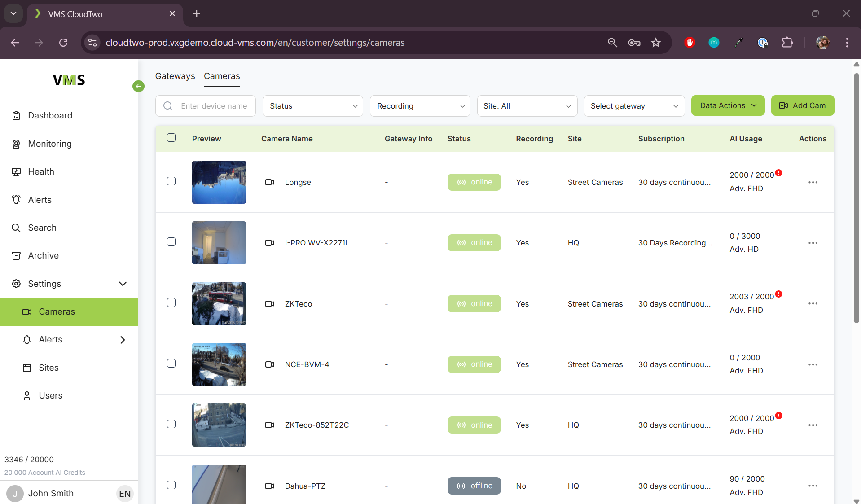861x504 pixels.
Task: Open the browser extensions puzzle icon
Action: 787,43
